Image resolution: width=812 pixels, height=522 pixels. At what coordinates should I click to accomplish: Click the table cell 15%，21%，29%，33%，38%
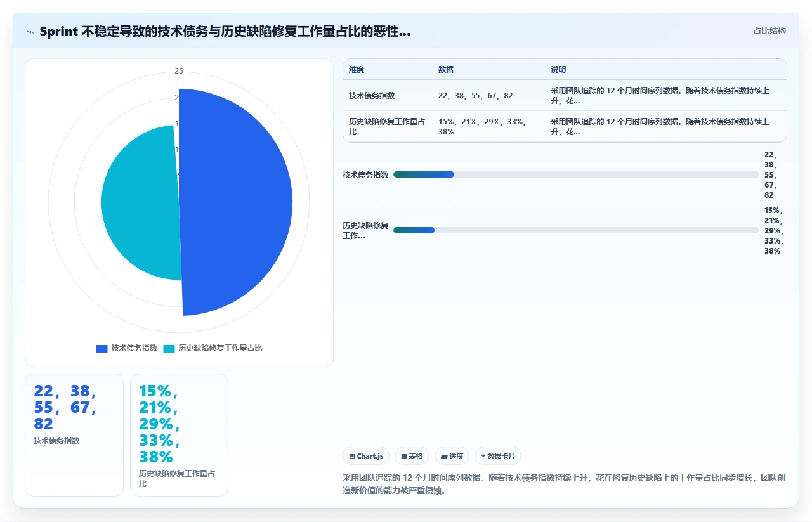coord(482,127)
